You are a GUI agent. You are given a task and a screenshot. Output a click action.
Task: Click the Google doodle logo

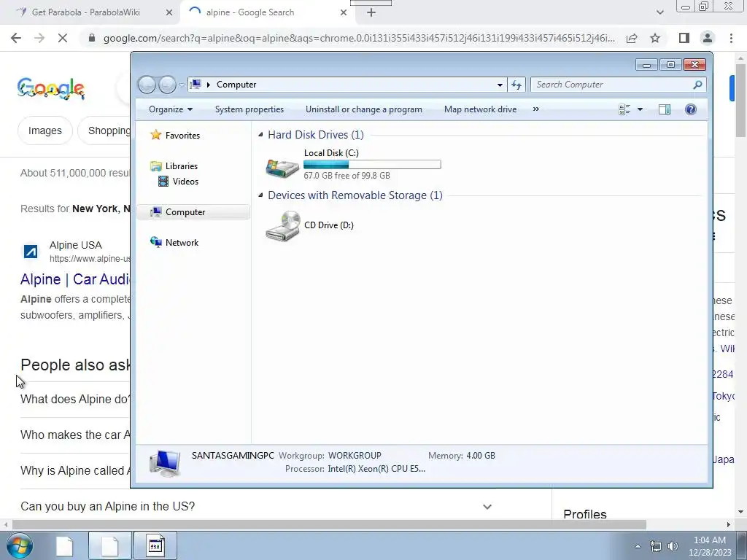click(x=50, y=88)
